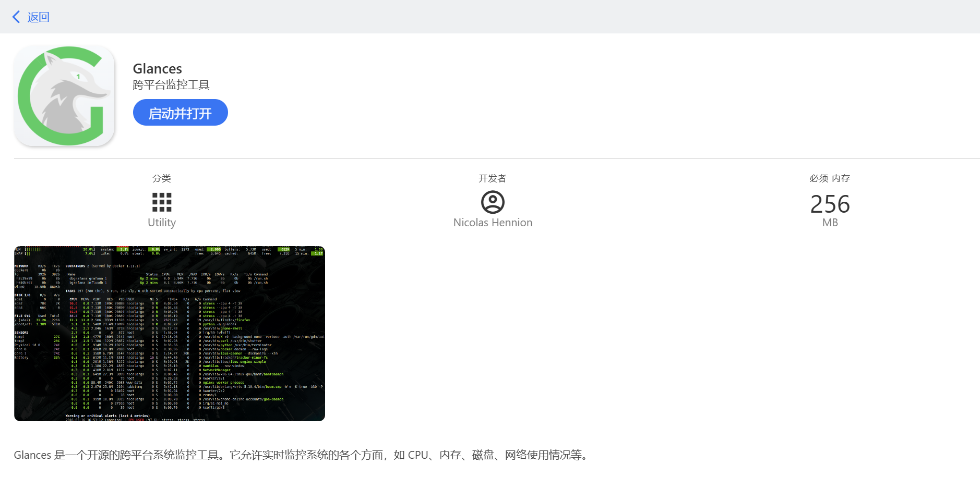Click the Glances app title
The width and height of the screenshot is (980, 489).
click(x=158, y=69)
